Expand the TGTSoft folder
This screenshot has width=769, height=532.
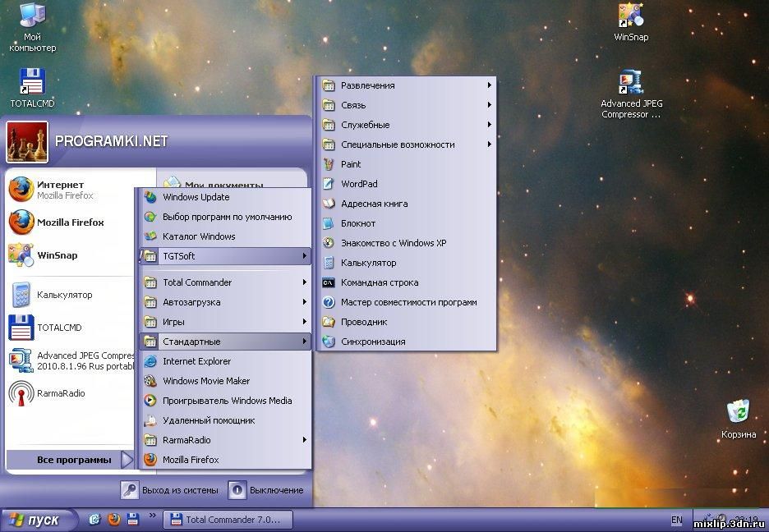coord(226,255)
